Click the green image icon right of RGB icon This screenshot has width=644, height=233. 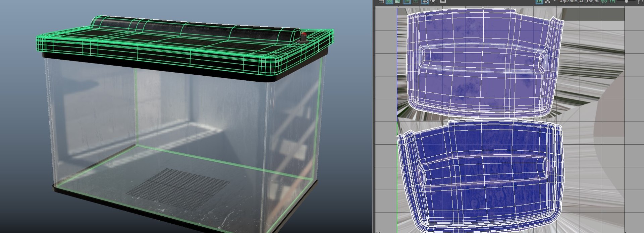click(612, 1)
